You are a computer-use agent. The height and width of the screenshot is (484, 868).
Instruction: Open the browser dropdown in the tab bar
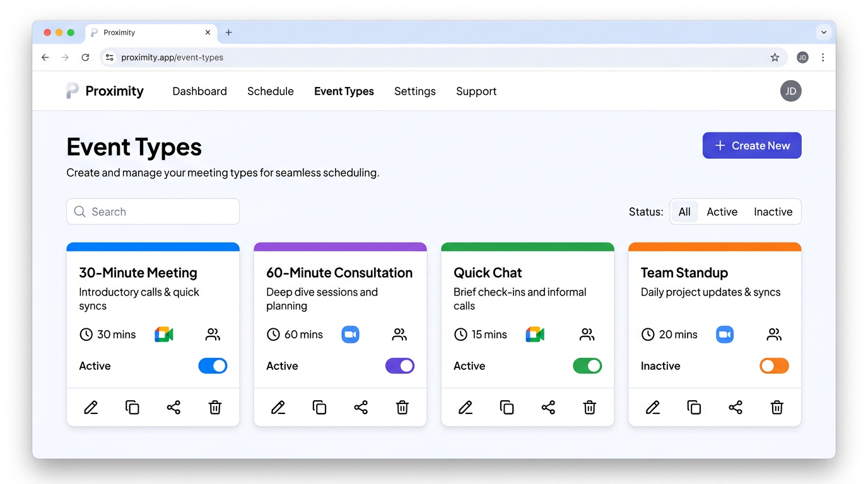point(824,32)
